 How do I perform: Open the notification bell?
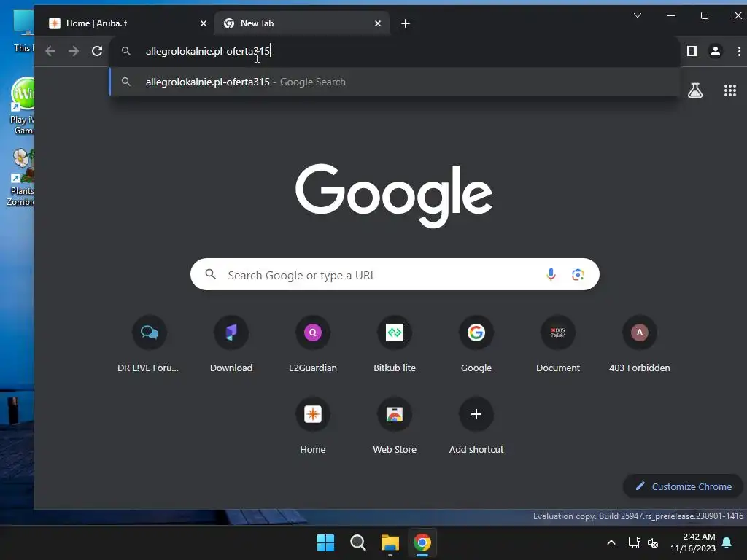click(727, 542)
